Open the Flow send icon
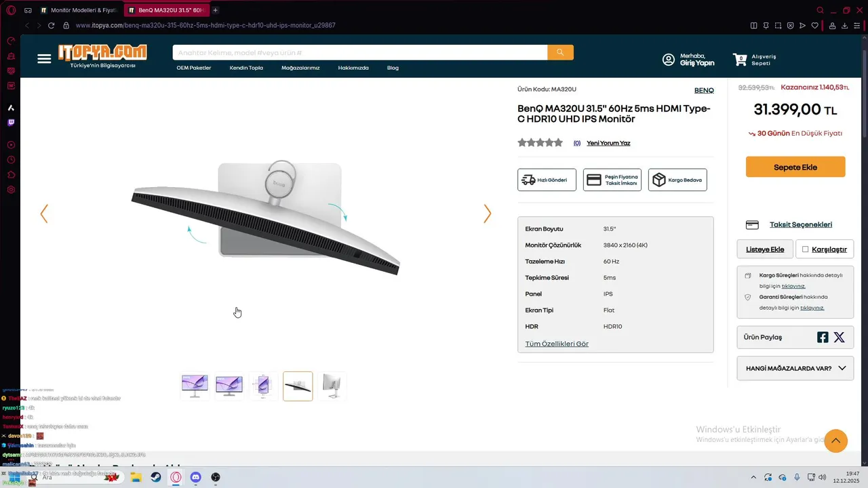Image resolution: width=868 pixels, height=488 pixels. click(x=802, y=26)
